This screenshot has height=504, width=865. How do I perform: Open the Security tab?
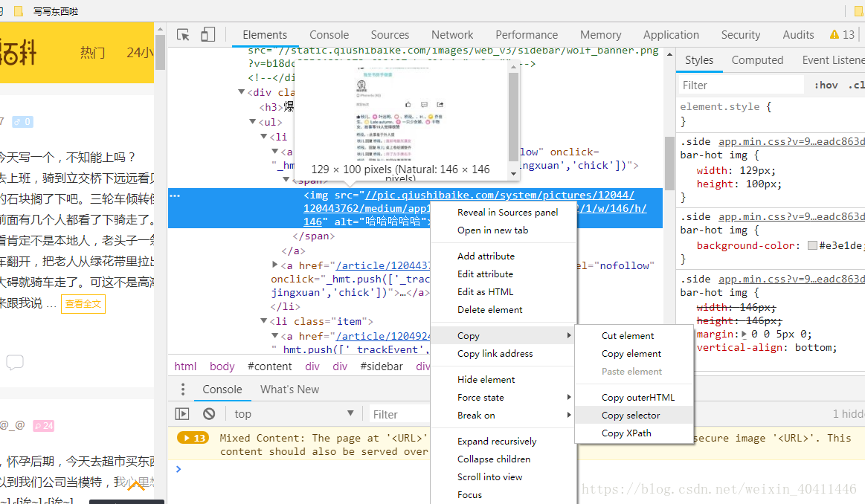click(x=741, y=35)
